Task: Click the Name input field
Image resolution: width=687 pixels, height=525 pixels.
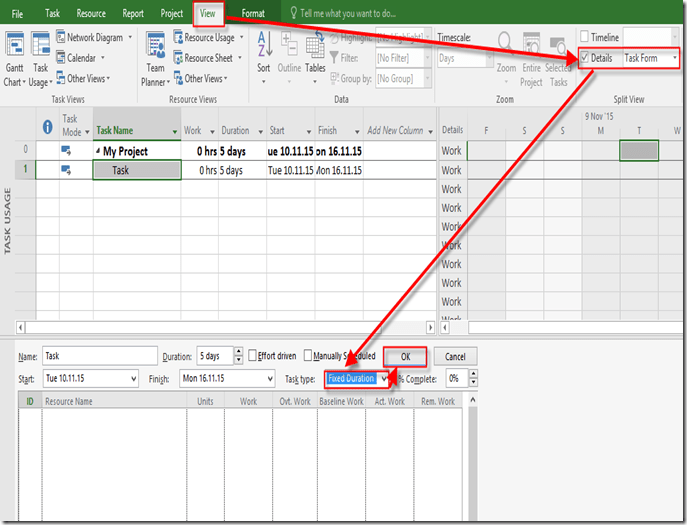Action: tap(100, 356)
